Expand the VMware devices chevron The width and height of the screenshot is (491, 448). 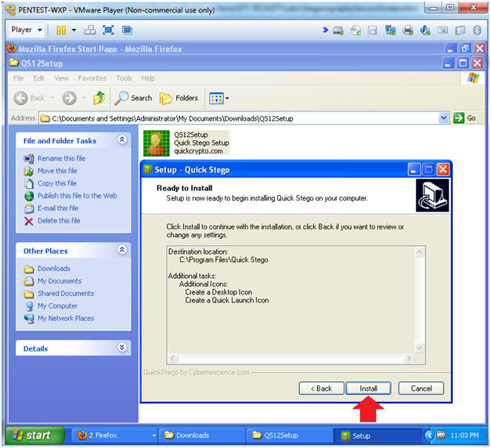(x=325, y=30)
